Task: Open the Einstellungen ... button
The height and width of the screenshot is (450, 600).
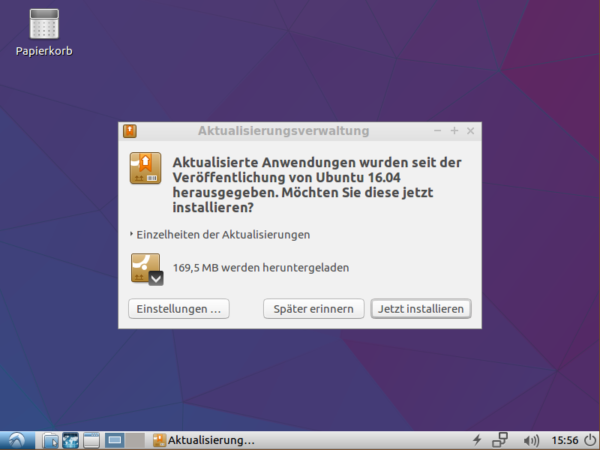Action: [179, 309]
